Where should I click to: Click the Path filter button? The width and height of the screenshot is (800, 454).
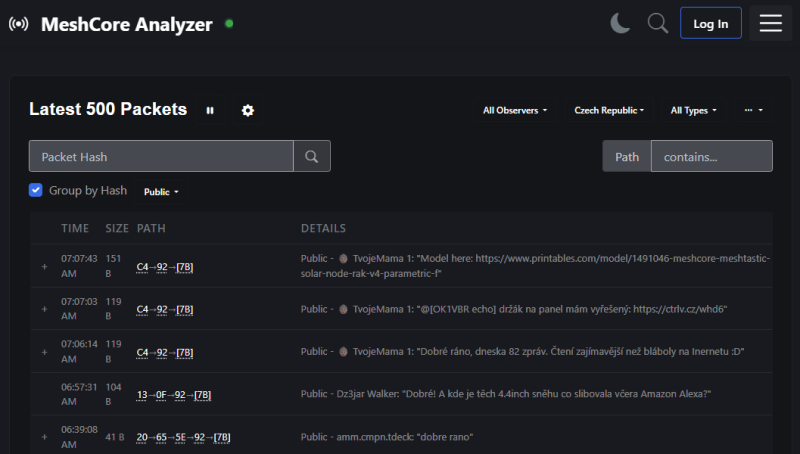coord(627,156)
